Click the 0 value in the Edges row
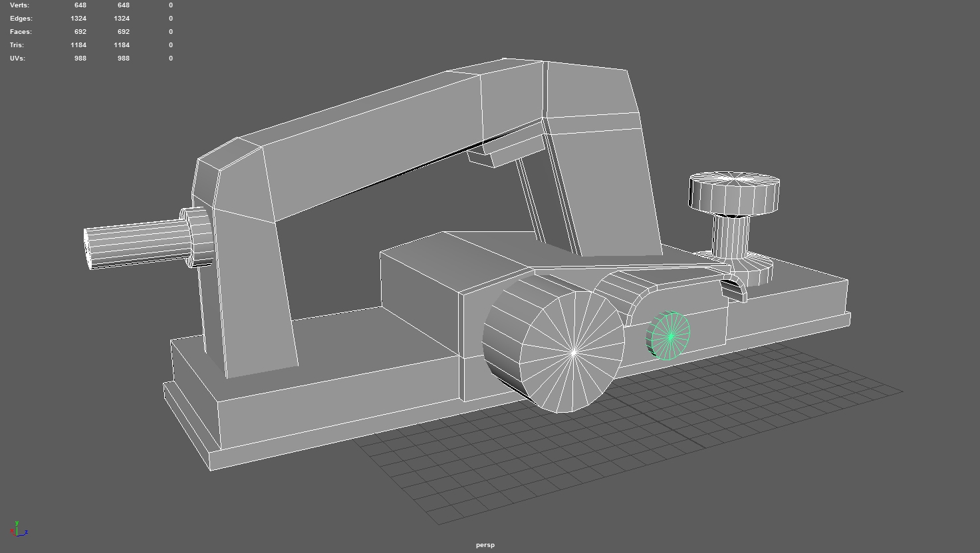 click(170, 19)
